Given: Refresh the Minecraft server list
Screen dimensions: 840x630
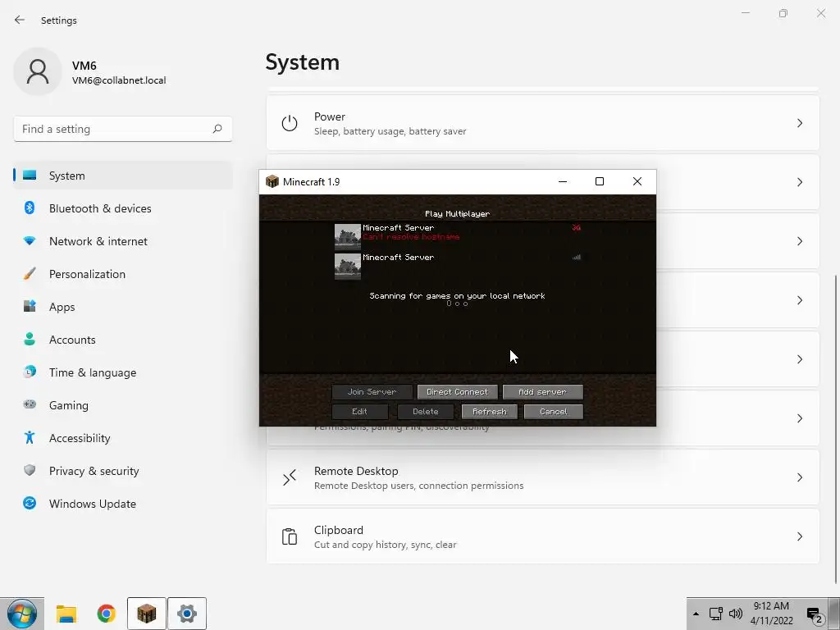Looking at the screenshot, I should pyautogui.click(x=490, y=412).
